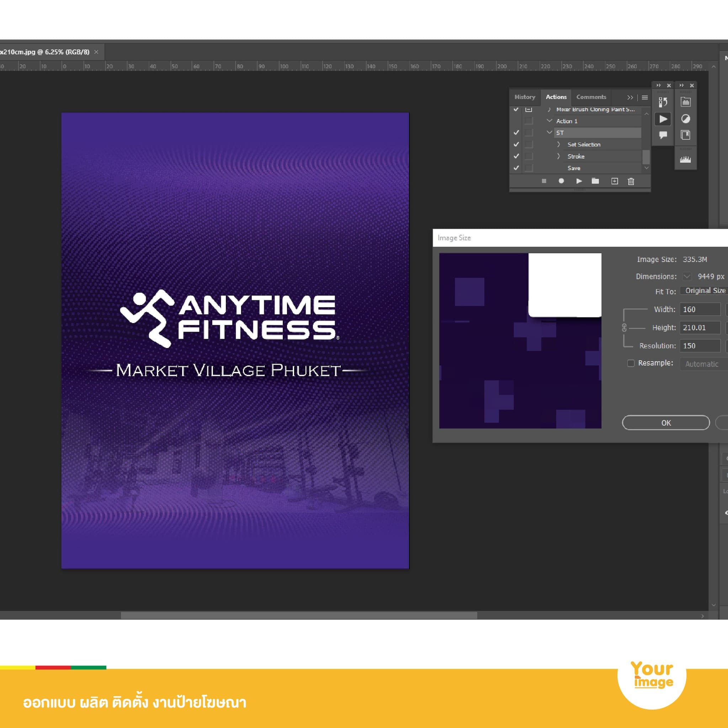Expand the Stroke step chevron
Image resolution: width=728 pixels, height=728 pixels.
point(558,156)
